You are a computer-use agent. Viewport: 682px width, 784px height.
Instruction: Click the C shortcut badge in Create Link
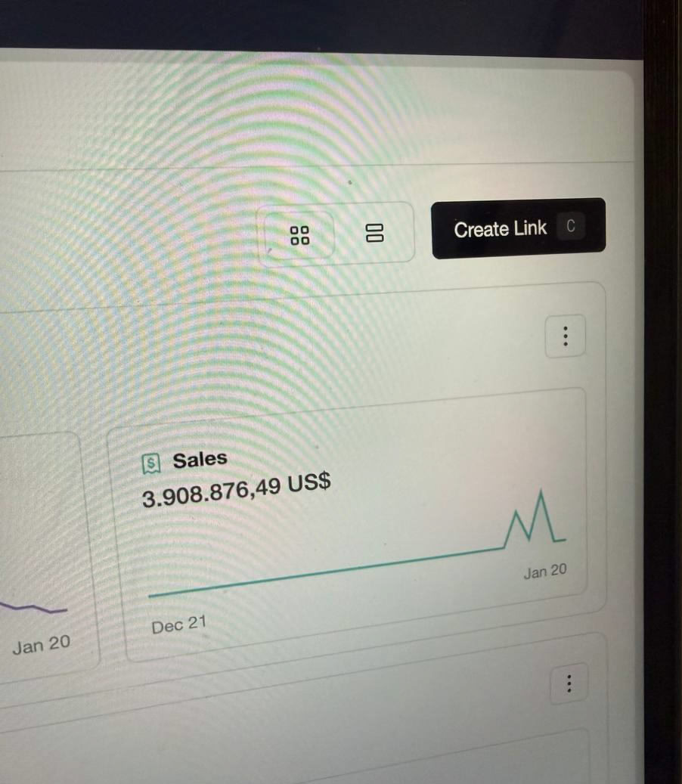coord(571,226)
